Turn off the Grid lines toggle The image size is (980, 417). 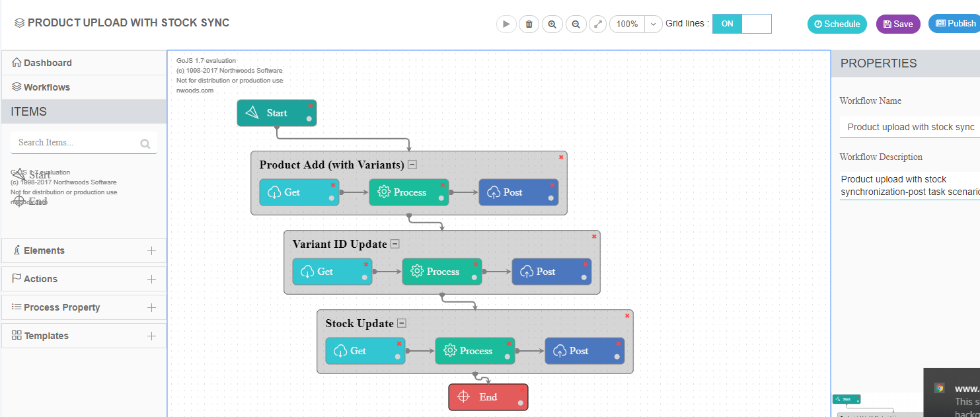(x=755, y=23)
